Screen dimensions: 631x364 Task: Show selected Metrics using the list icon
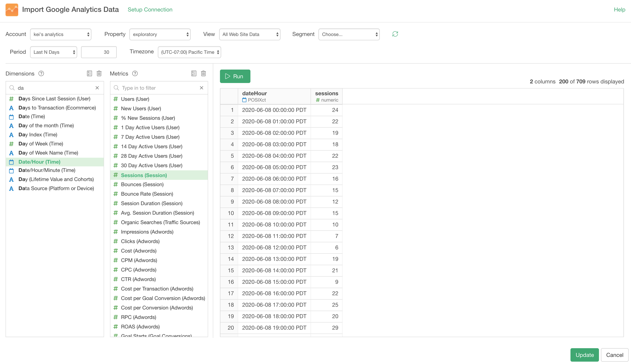[194, 74]
